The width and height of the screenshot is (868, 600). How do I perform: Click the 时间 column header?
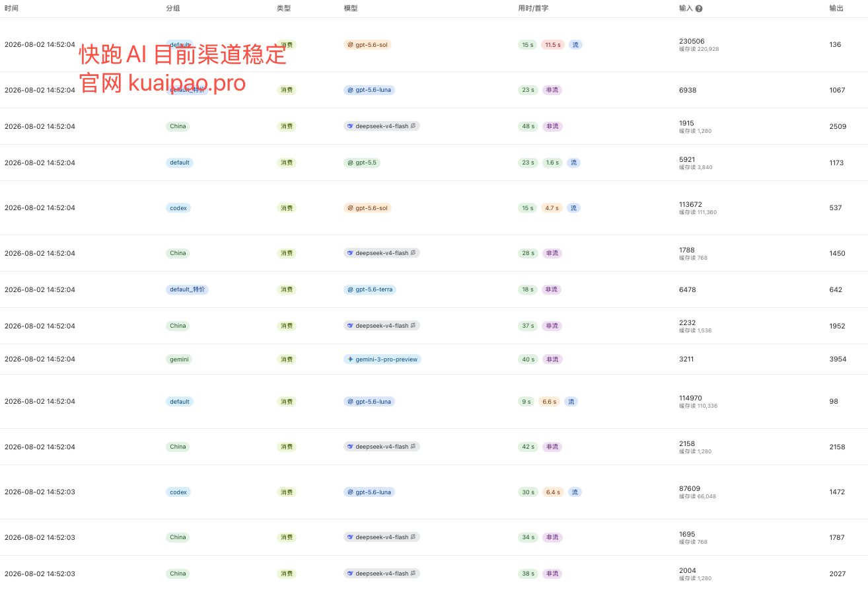pyautogui.click(x=11, y=9)
